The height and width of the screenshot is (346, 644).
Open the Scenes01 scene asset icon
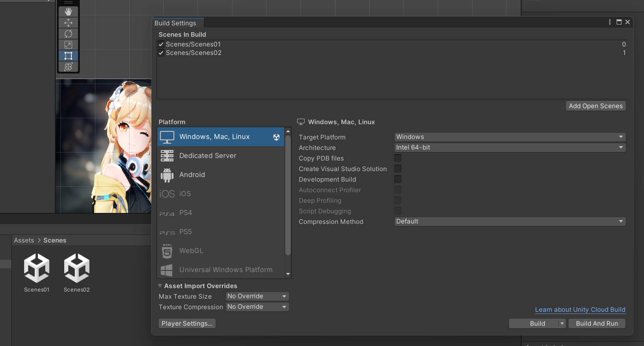tap(37, 268)
